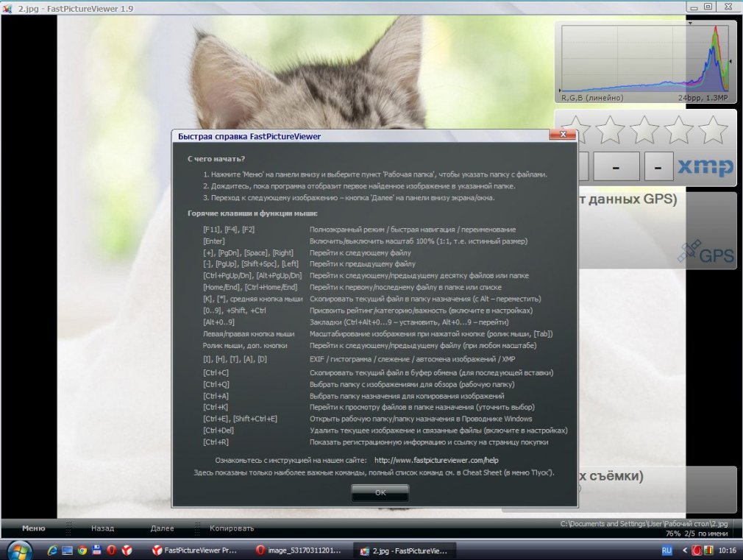The width and height of the screenshot is (743, 560).
Task: Open the Меню button in bottom bar
Action: 34,528
